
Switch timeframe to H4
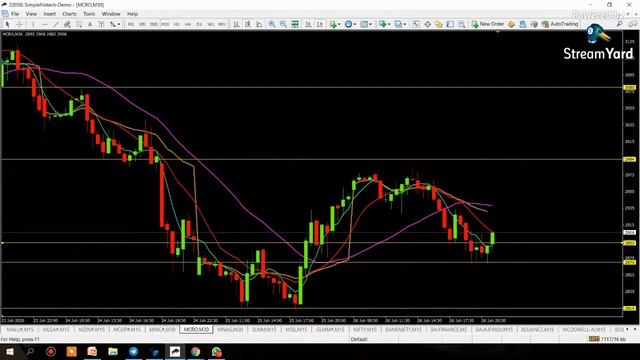pos(188,24)
